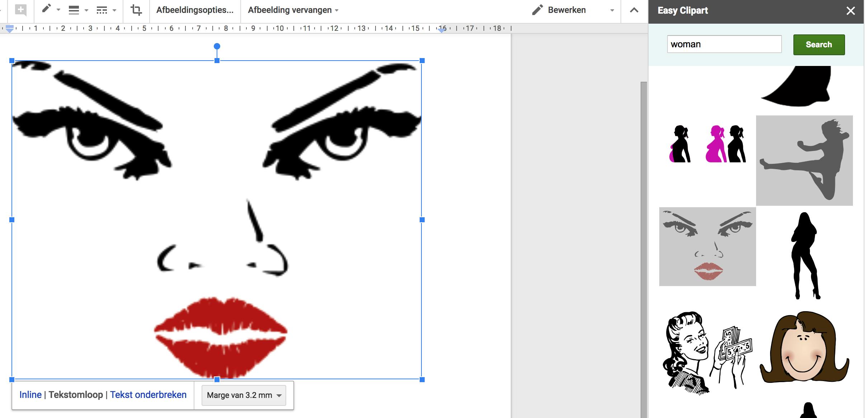Click the clipart search text field
The height and width of the screenshot is (418, 868).
pos(724,44)
